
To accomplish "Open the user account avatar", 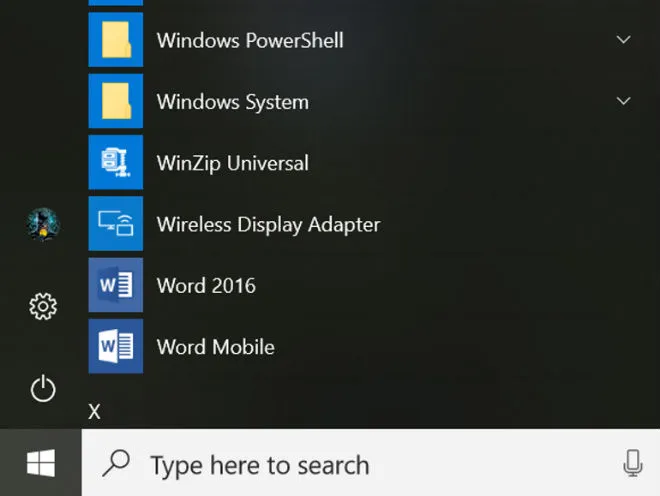I will pos(42,225).
